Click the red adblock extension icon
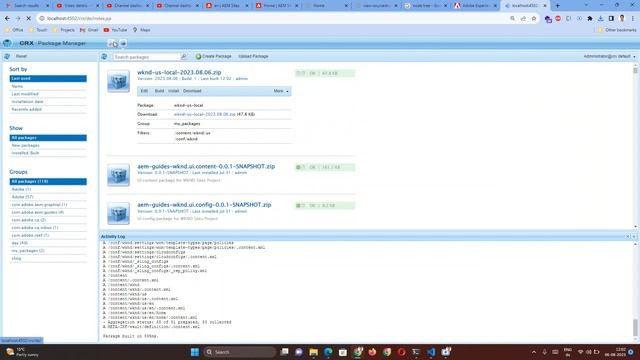 [x=558, y=18]
